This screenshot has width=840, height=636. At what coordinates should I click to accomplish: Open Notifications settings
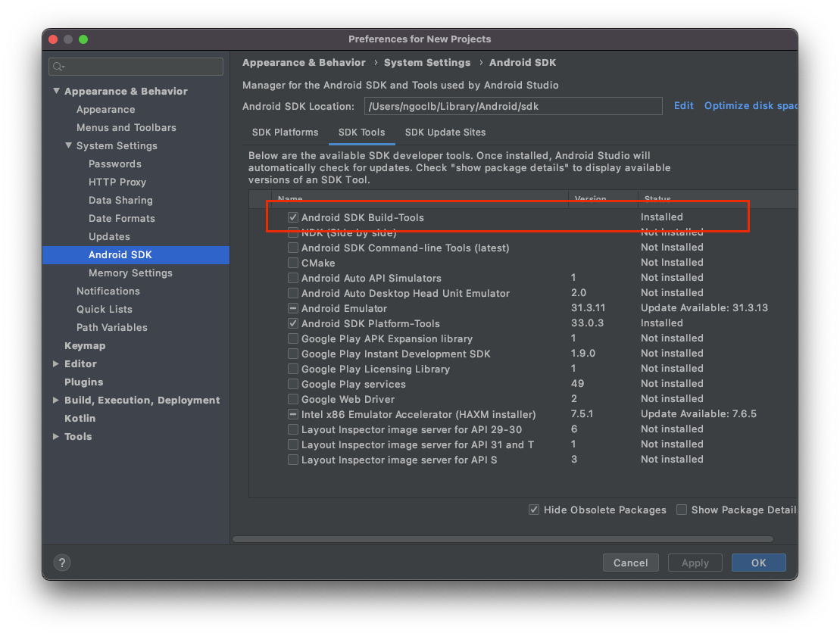pos(108,291)
